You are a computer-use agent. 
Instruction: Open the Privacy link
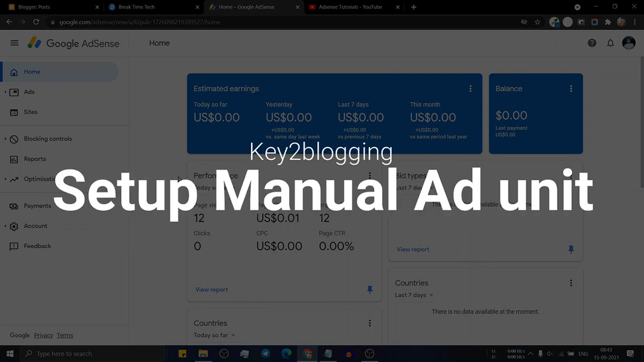[x=43, y=336]
